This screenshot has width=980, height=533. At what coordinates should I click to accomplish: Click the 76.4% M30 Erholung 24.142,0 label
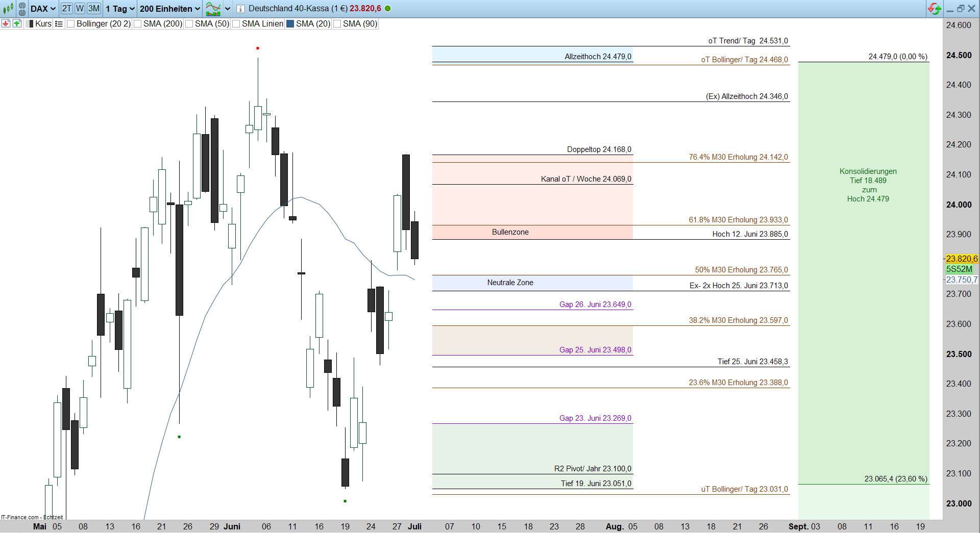click(738, 157)
